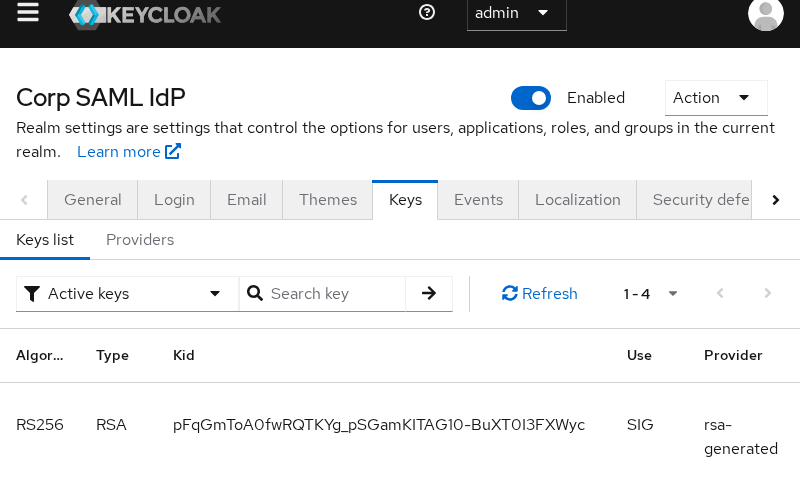Select the Keys tab
Screen dimensions: 800x480
point(405,200)
